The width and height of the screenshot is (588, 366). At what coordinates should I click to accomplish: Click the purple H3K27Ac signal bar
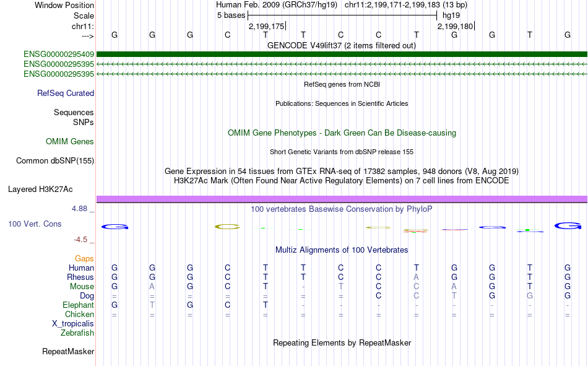coord(342,199)
